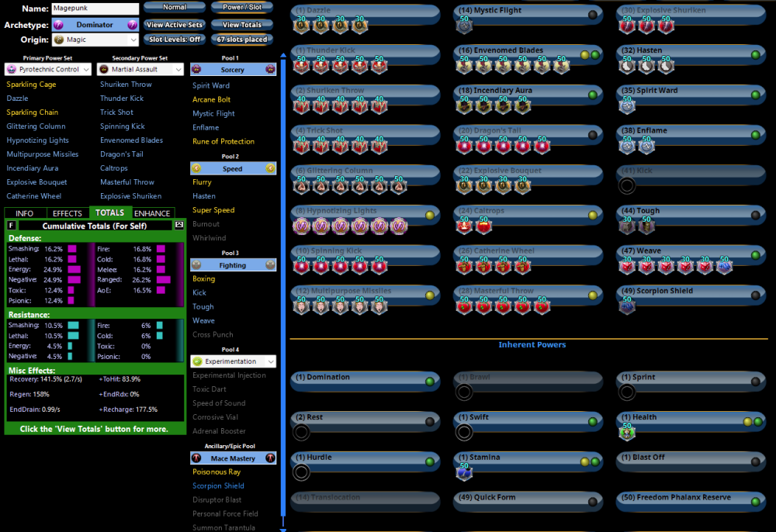Viewport: 776px width, 532px height.
Task: Select the blue last enhancement in Weave
Action: [724, 267]
